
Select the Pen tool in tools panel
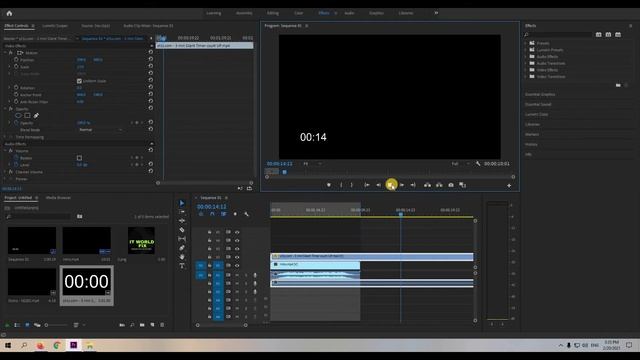(x=182, y=248)
